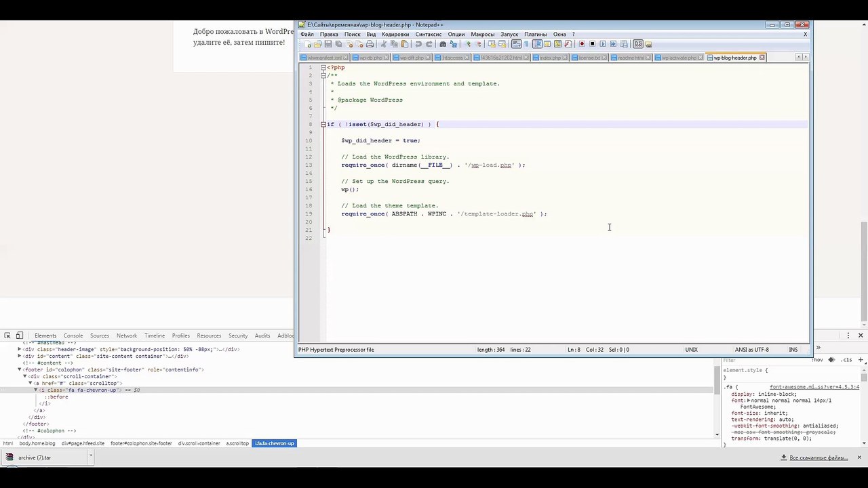Image resolution: width=868 pixels, height=488 pixels.
Task: Select footer#colophon.site-footer breadcrumb item
Action: pyautogui.click(x=141, y=443)
